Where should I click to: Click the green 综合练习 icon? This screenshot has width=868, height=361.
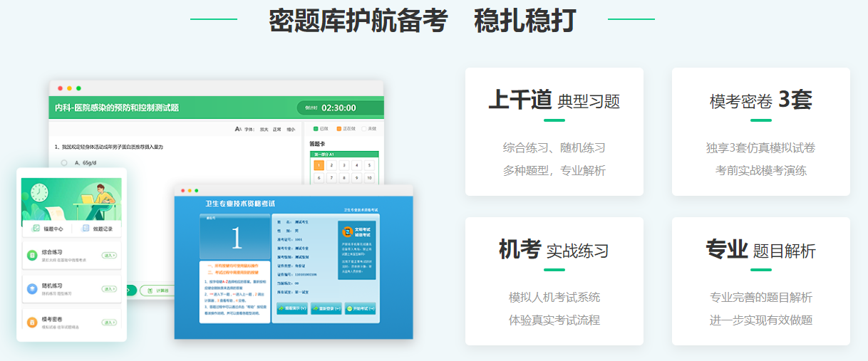32,256
